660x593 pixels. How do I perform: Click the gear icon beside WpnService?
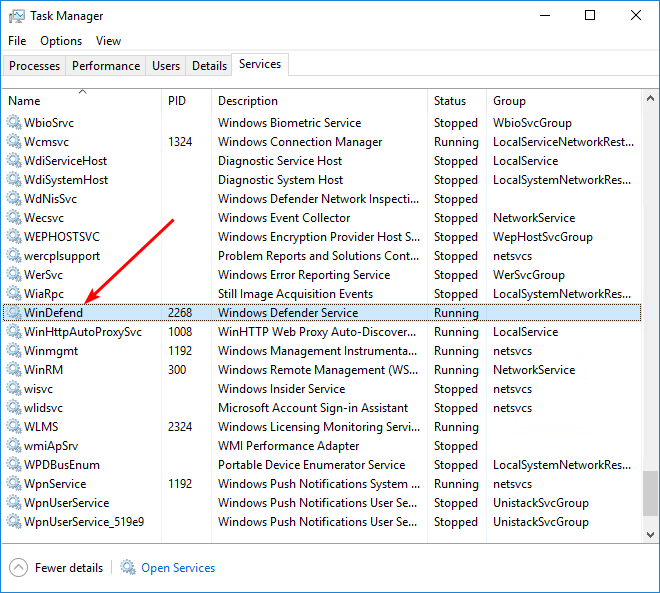[14, 484]
